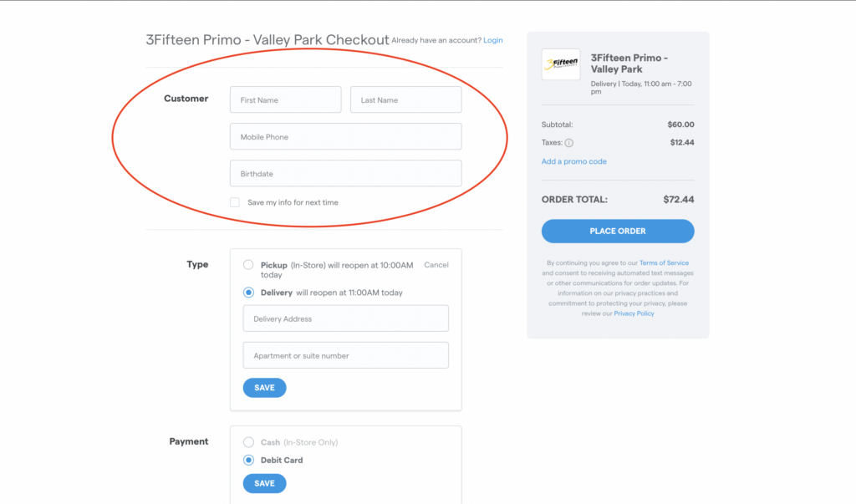
Task: Click Add a promo code
Action: point(574,161)
